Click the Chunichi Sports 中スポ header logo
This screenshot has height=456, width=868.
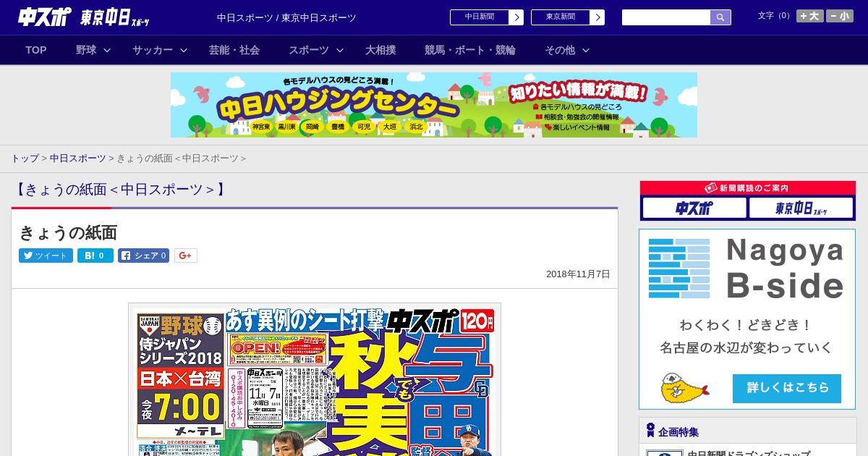(x=45, y=17)
